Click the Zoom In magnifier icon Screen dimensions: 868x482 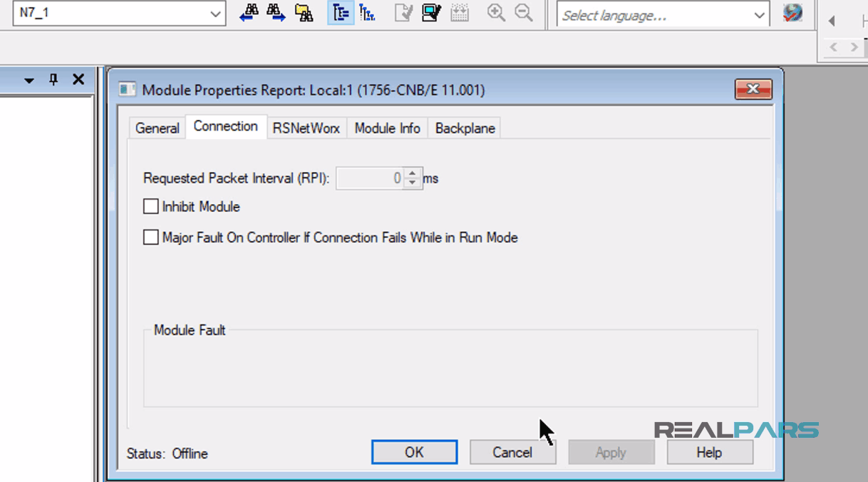(x=496, y=13)
